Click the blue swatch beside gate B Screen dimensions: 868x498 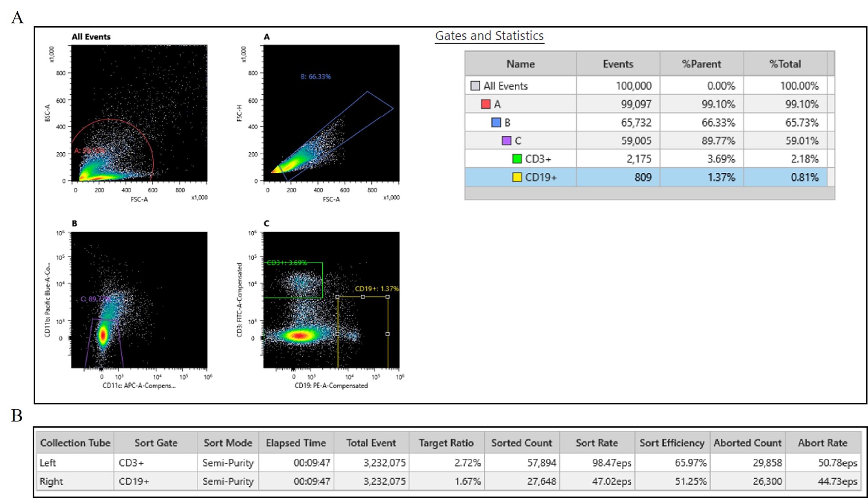496,122
